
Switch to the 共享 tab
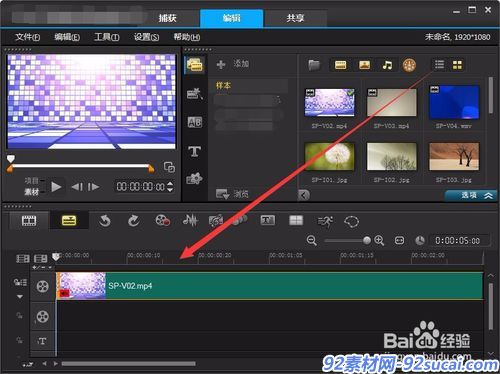tap(295, 18)
